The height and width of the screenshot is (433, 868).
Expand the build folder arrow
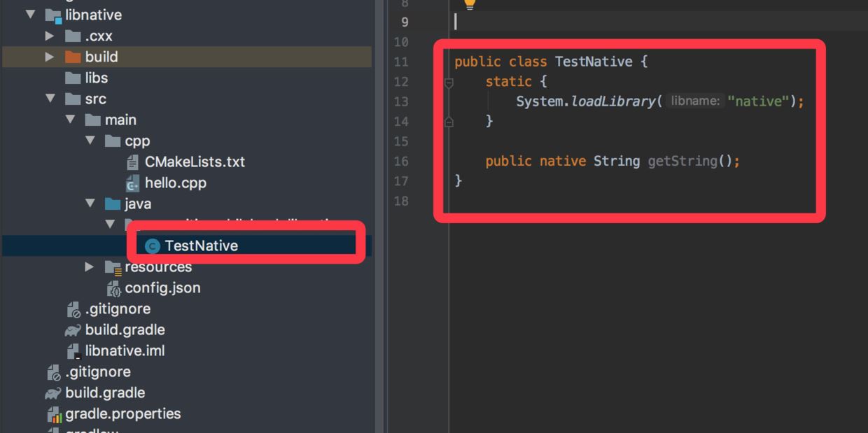point(50,56)
